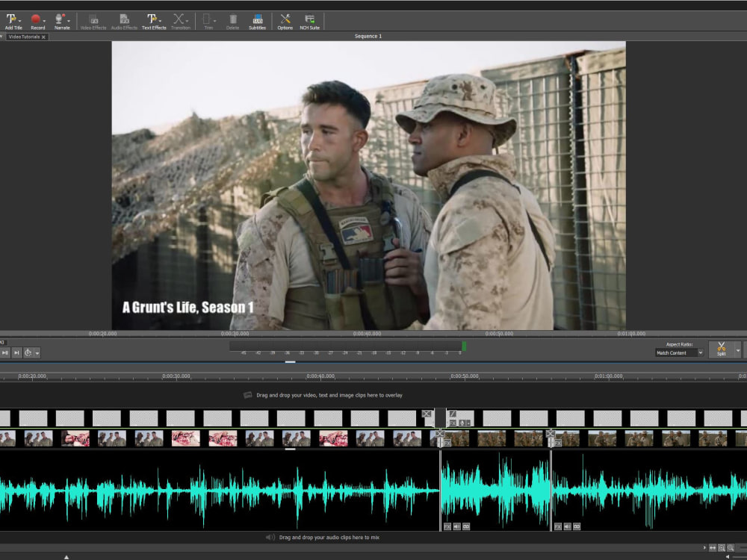
Task: Click the preview window video frame
Action: (369, 185)
